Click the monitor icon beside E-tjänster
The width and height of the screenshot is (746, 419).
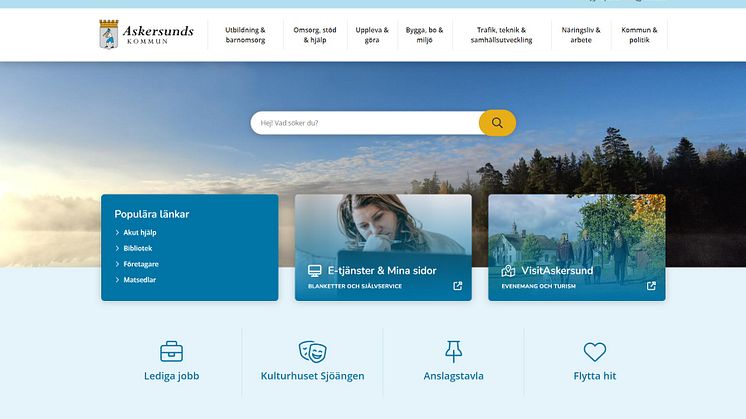point(314,271)
